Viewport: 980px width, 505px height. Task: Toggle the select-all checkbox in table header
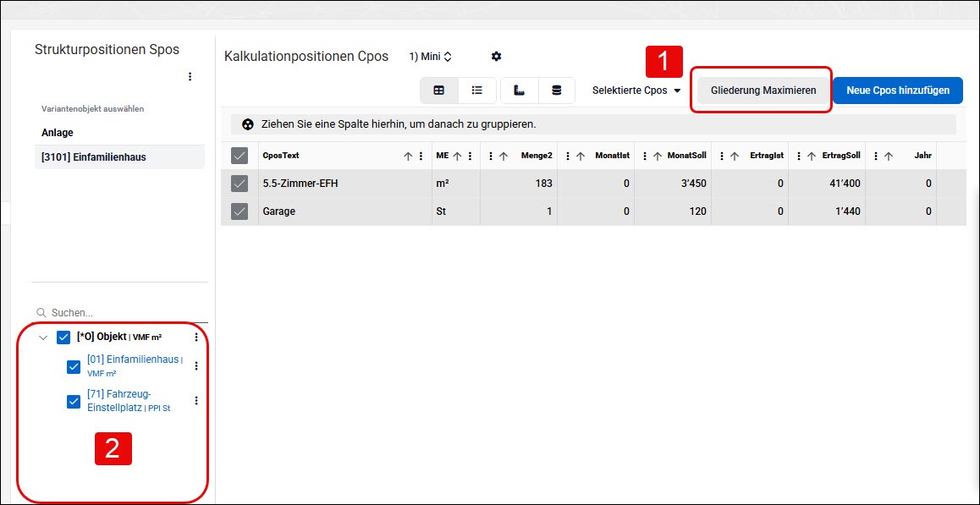(x=239, y=156)
